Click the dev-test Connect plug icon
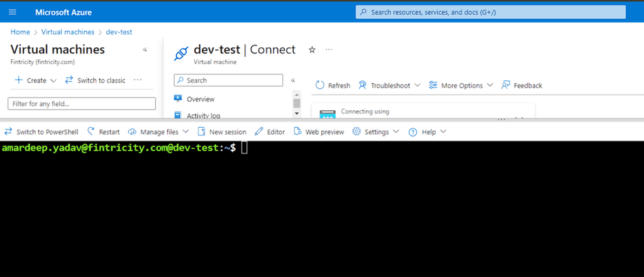 point(181,54)
